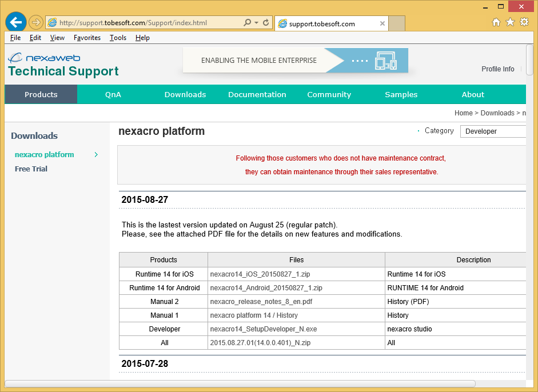The height and width of the screenshot is (392, 538).
Task: Open the Edit menu
Action: point(35,38)
